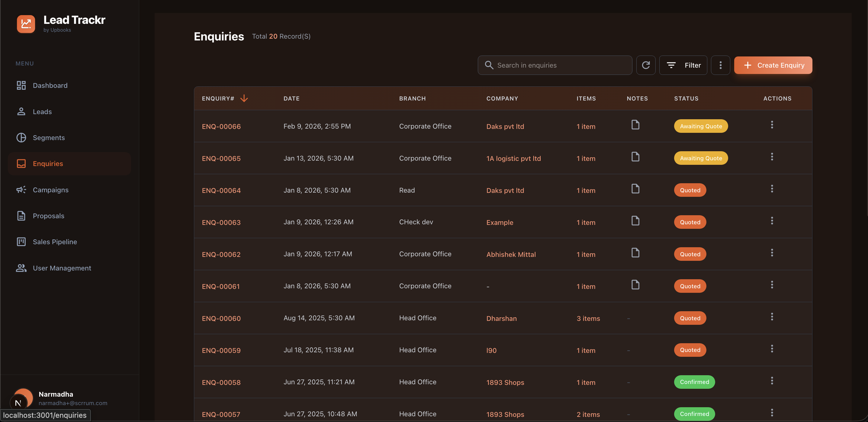View notes document for ENQ-00063

coord(635,221)
